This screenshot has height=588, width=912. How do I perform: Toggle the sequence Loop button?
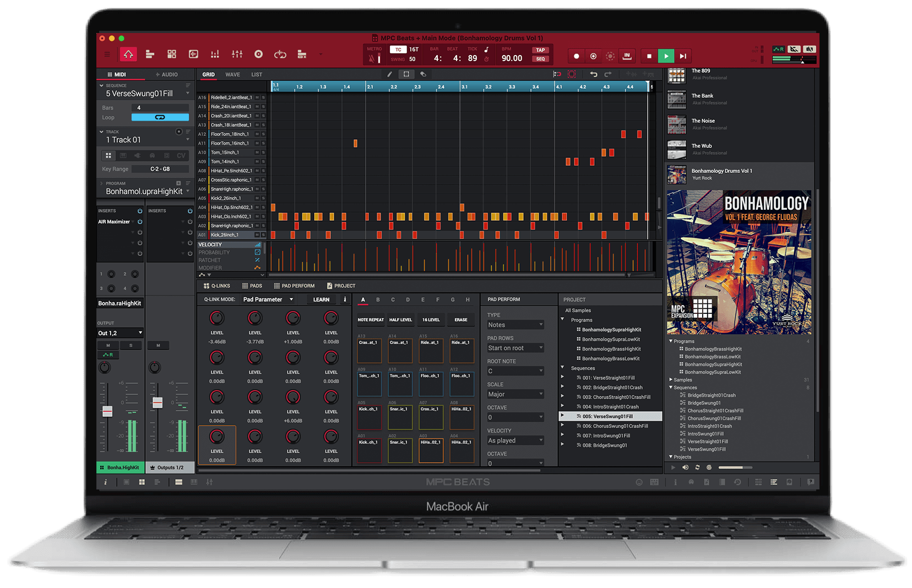click(x=160, y=117)
